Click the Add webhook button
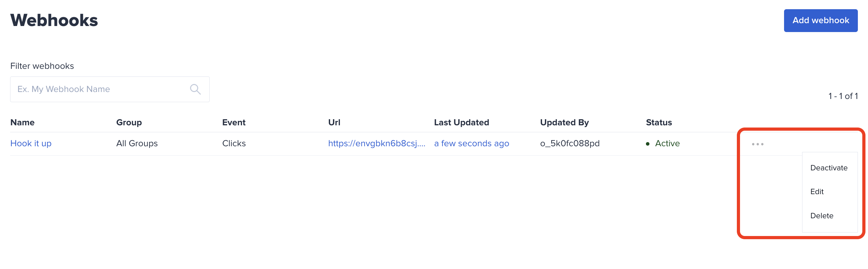 click(x=821, y=20)
